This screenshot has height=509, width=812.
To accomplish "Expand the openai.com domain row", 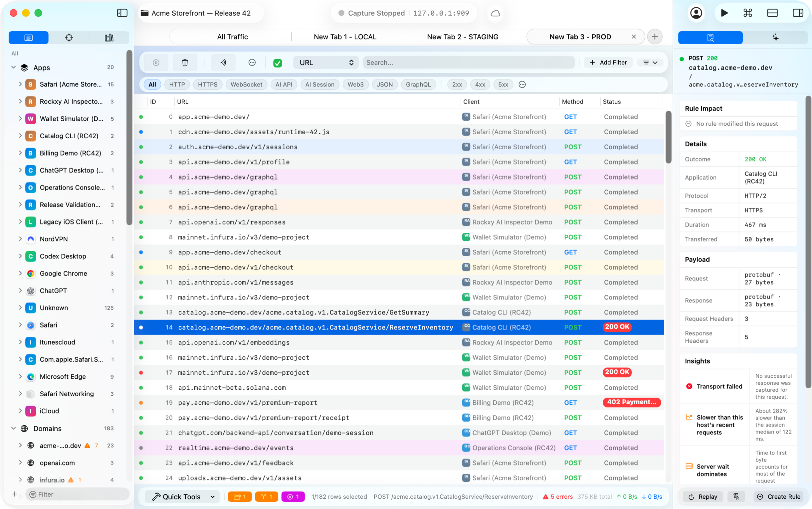I will (x=20, y=462).
